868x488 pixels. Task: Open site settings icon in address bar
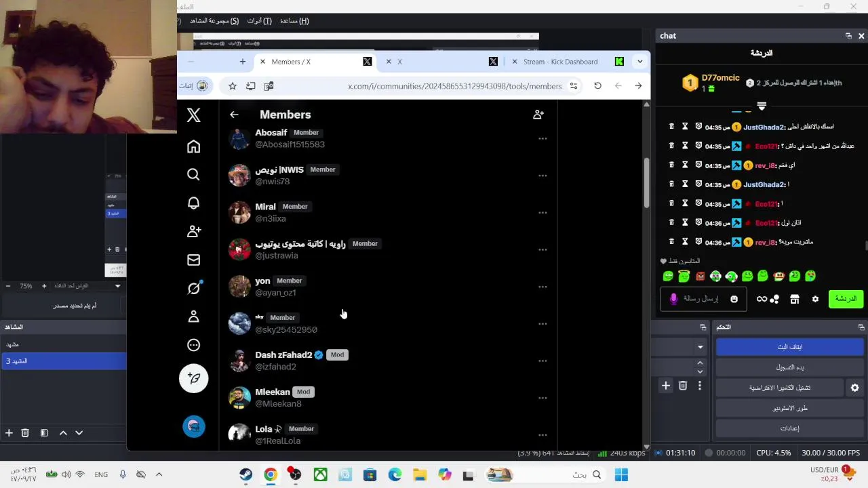pos(574,86)
